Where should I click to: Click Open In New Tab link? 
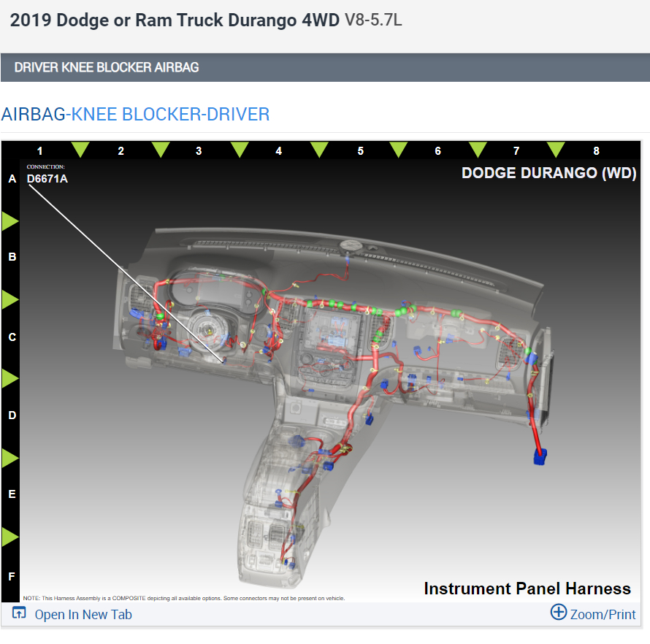coord(83,615)
